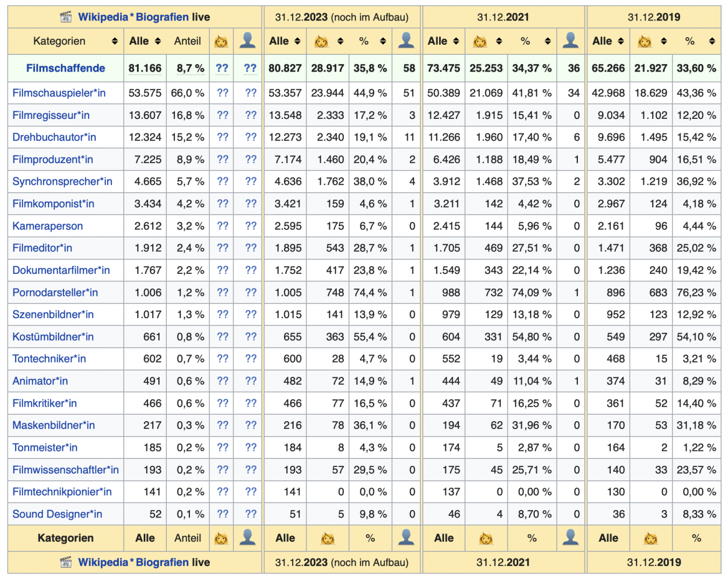The height and width of the screenshot is (581, 728).
Task: Open the Tonmeister*in category link
Action: tap(45, 448)
